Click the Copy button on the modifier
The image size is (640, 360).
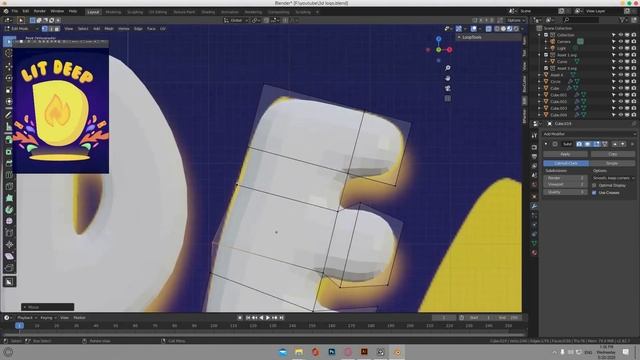613,154
